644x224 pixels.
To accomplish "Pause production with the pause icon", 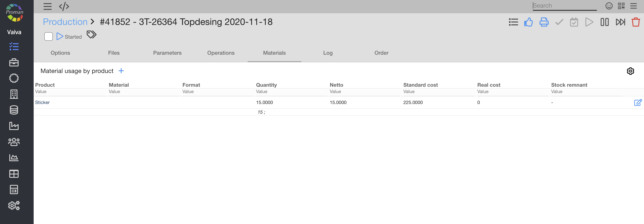I will click(x=604, y=22).
